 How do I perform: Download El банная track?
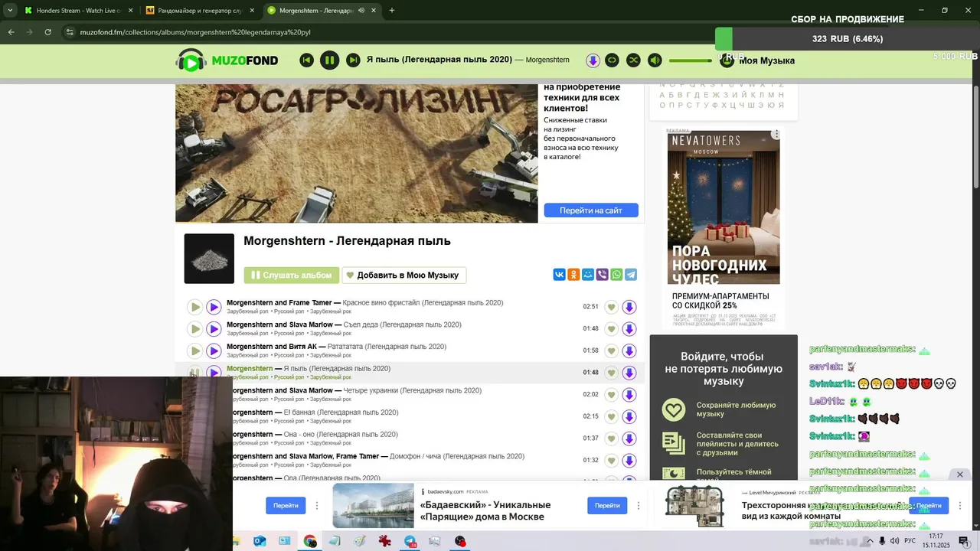629,416
